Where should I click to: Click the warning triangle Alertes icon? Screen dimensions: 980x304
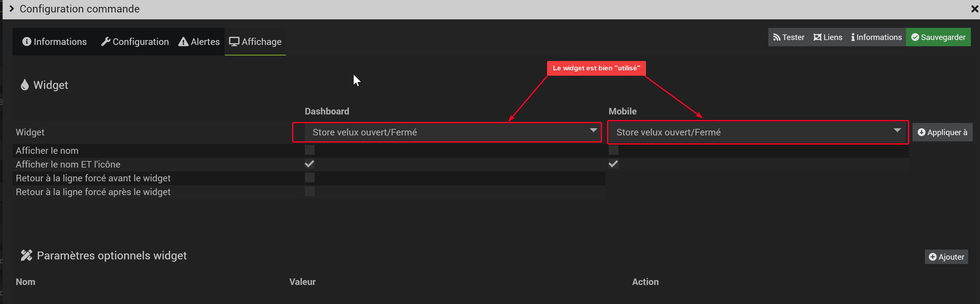coord(183,41)
